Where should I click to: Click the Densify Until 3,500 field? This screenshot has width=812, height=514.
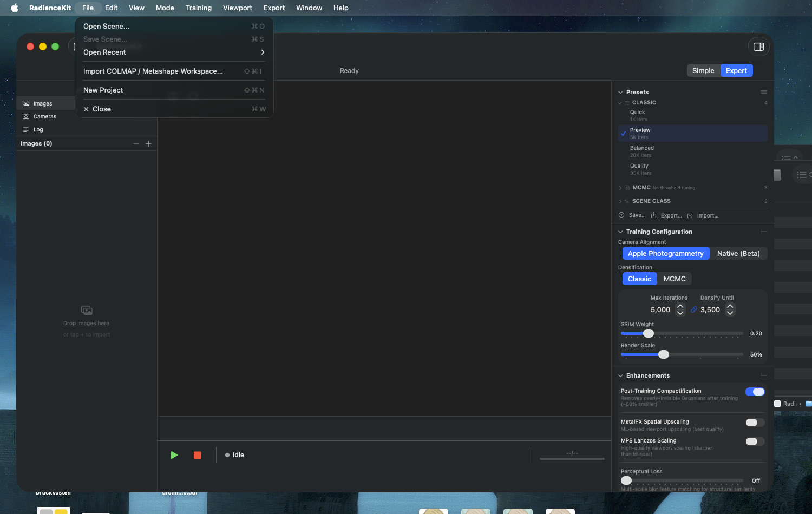tap(710, 309)
